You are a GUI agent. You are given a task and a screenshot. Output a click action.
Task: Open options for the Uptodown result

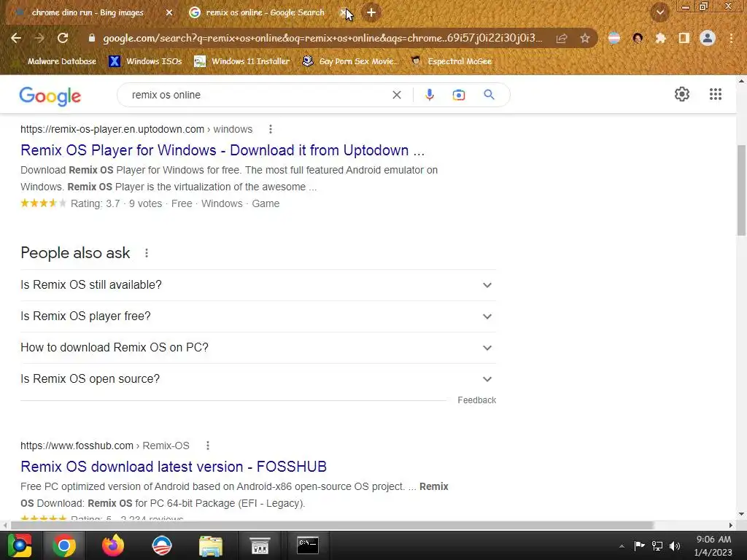tap(270, 129)
